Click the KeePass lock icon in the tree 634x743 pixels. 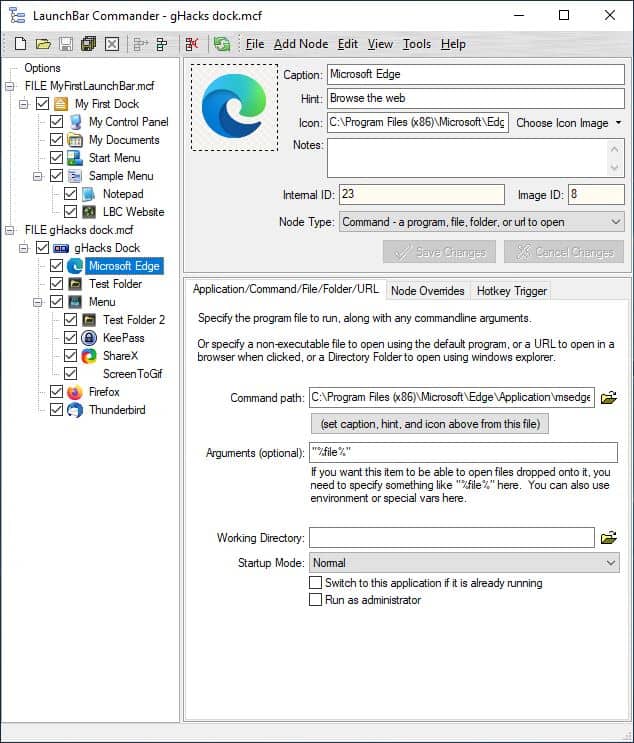89,338
